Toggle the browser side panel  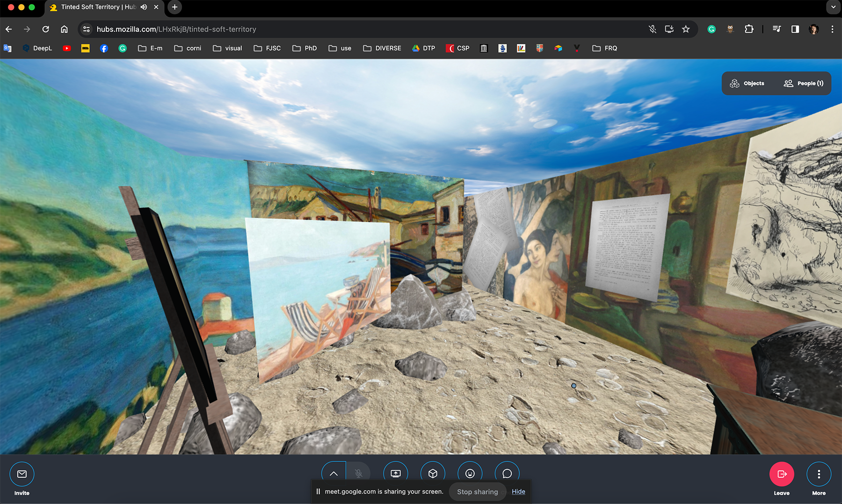click(795, 29)
